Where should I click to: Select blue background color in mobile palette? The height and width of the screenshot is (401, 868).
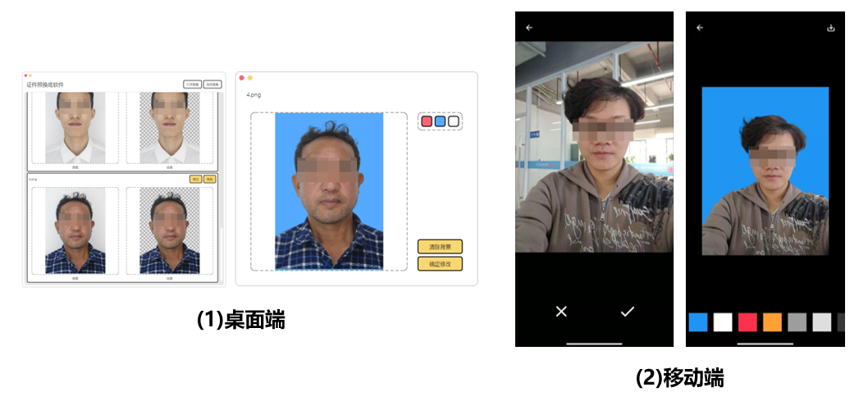[x=698, y=322]
